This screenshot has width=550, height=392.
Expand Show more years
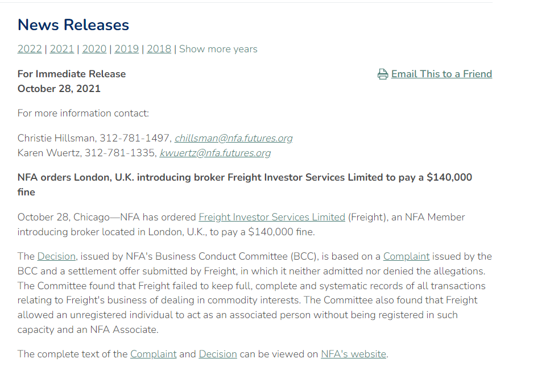point(218,49)
